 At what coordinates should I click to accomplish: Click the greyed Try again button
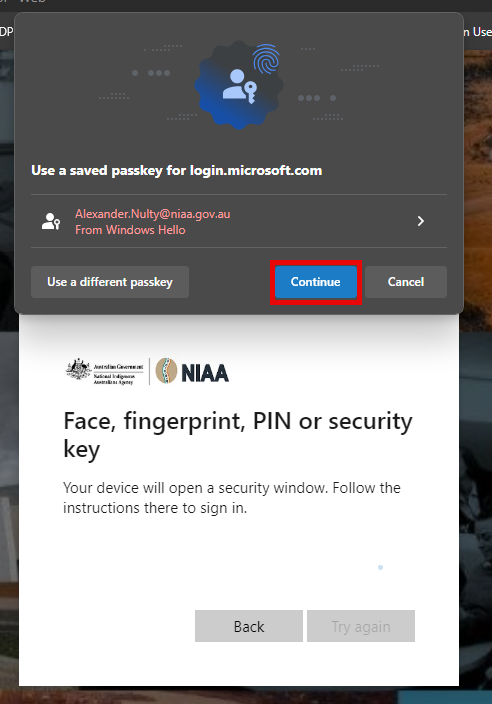(361, 626)
